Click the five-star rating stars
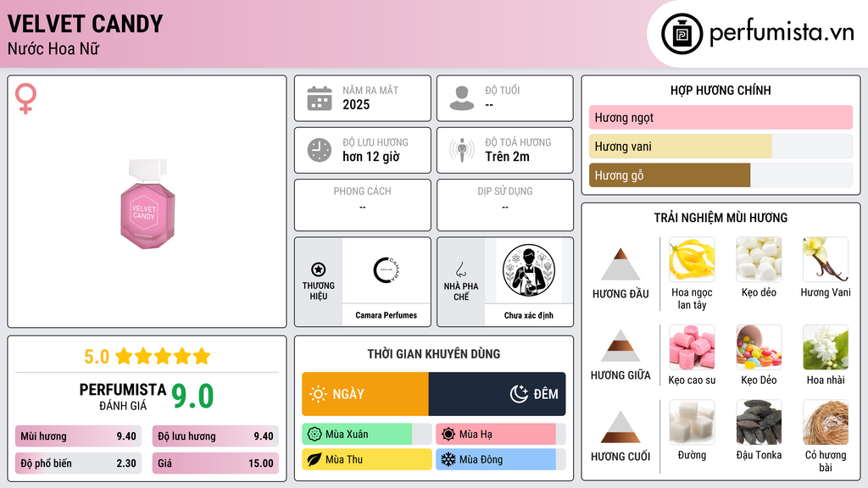The width and height of the screenshot is (868, 488). (x=163, y=357)
